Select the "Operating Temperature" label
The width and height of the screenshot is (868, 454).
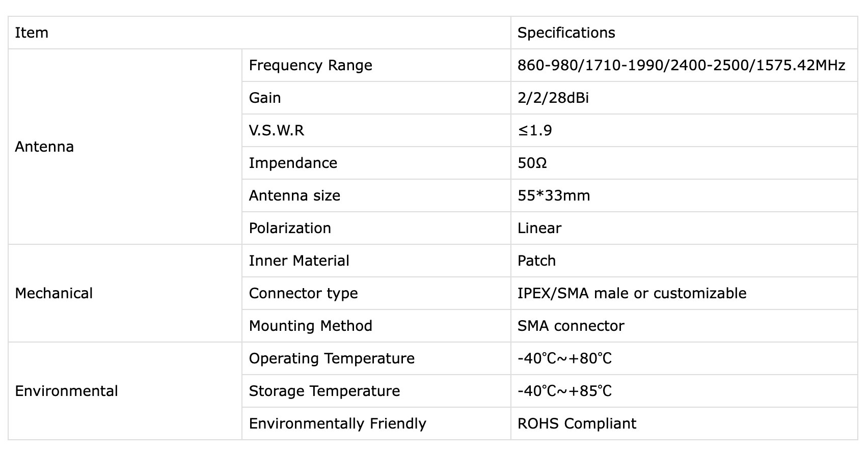pyautogui.click(x=332, y=359)
